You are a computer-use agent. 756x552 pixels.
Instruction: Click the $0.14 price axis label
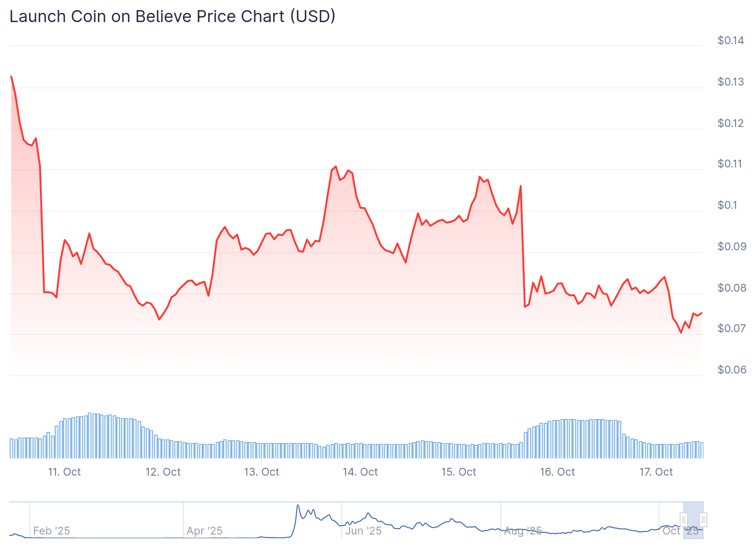click(730, 40)
